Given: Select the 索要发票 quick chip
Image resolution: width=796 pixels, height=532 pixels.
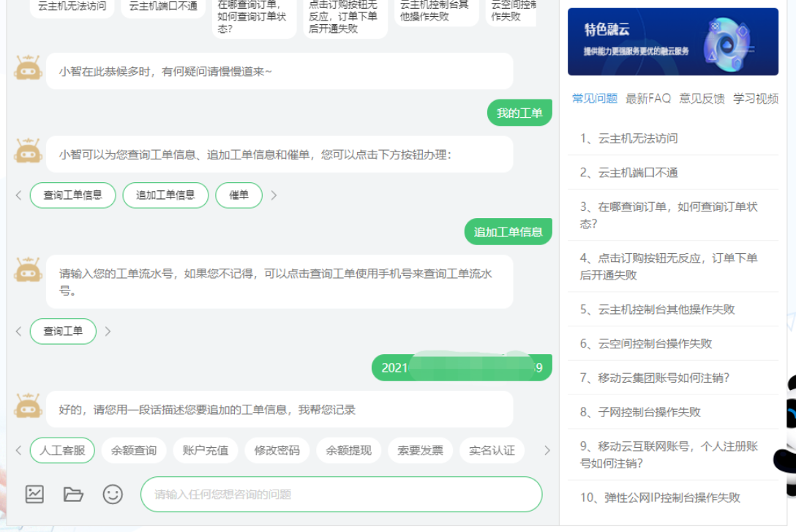Looking at the screenshot, I should 420,451.
